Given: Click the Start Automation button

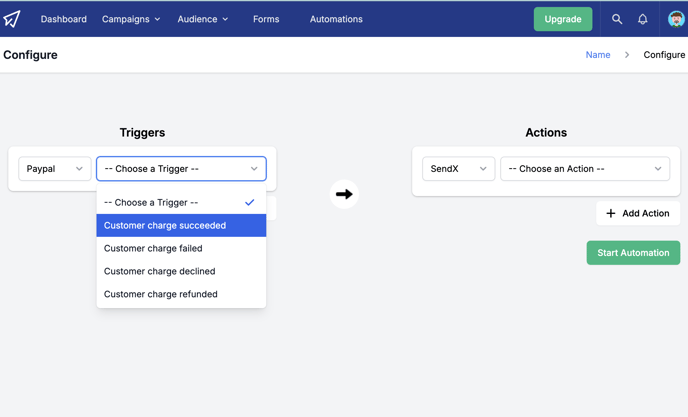Looking at the screenshot, I should pos(633,252).
